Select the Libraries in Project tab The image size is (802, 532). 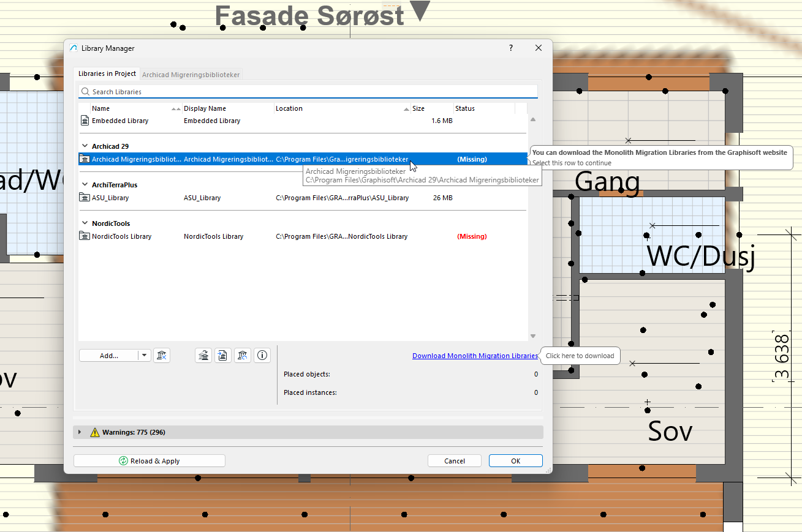pyautogui.click(x=107, y=74)
